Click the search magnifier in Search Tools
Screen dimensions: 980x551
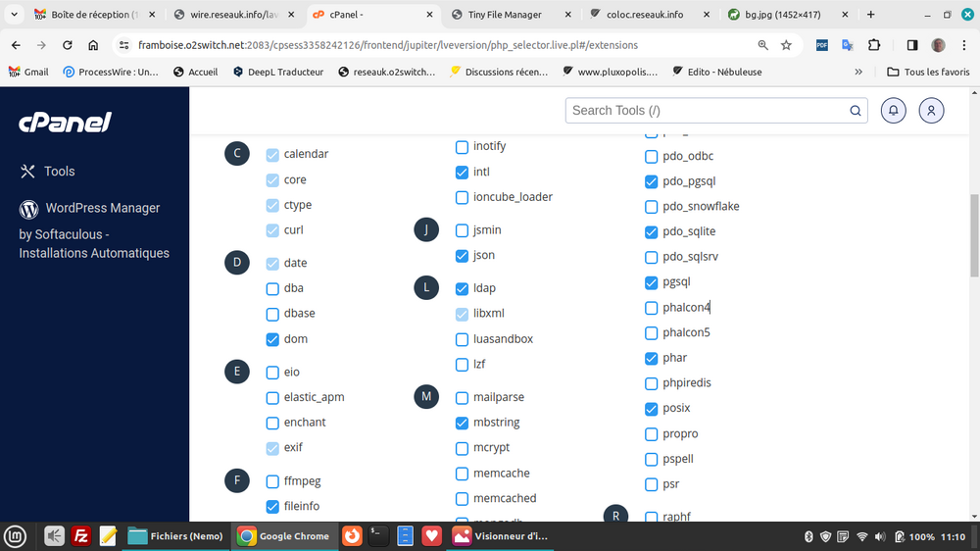[855, 111]
